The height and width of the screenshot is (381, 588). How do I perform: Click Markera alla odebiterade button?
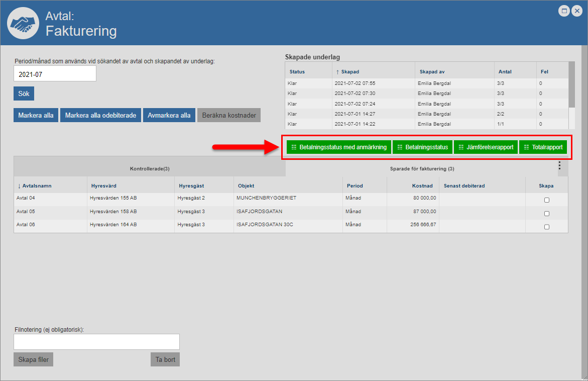101,115
